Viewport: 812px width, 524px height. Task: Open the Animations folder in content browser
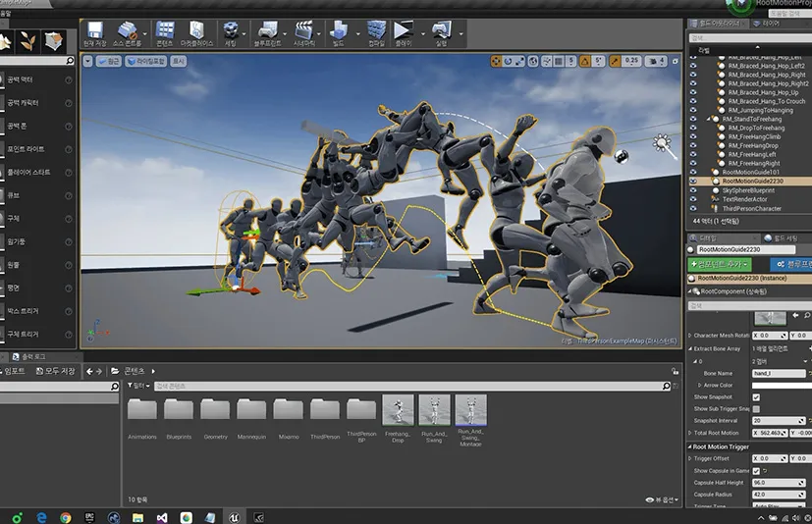pos(142,419)
